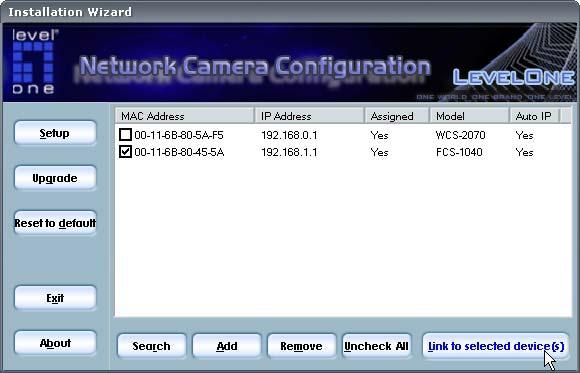Select MAC address 00-11-6B-80-5A-F5 text
This screenshot has height=373, width=580.
tap(179, 135)
